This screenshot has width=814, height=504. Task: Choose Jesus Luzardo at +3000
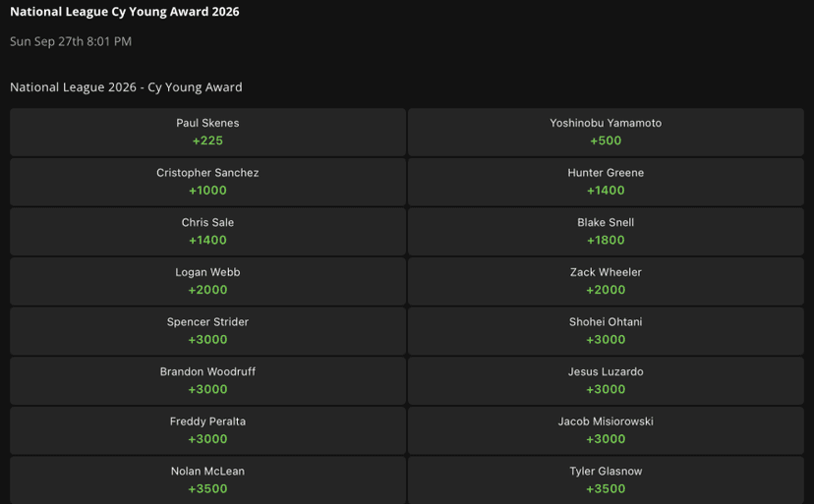(x=606, y=381)
